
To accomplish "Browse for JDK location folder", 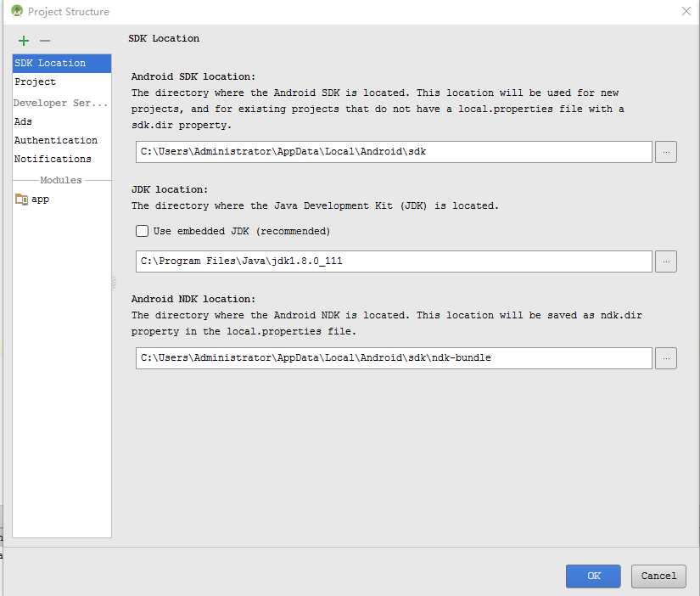I will pyautogui.click(x=665, y=261).
